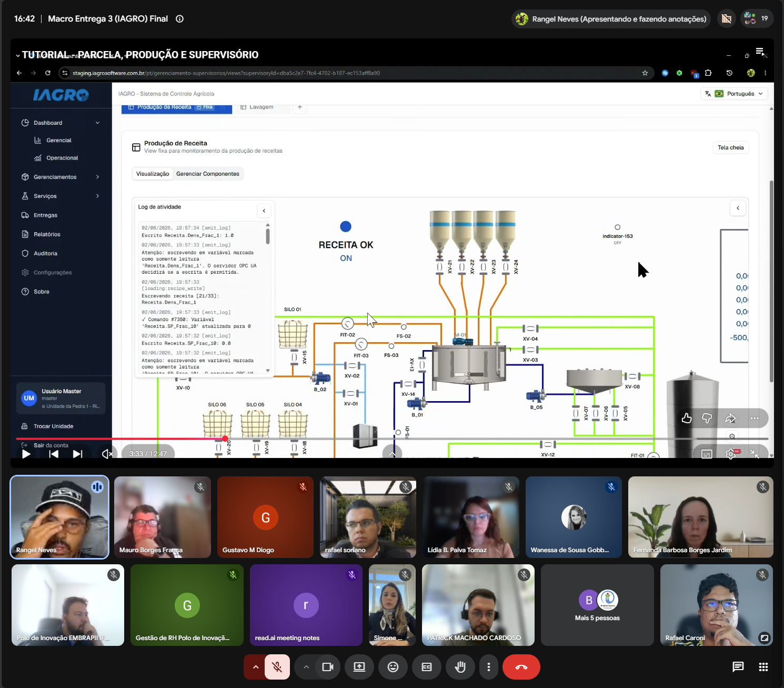Turn on closed captions button
The width and height of the screenshot is (784, 688).
coord(426,667)
